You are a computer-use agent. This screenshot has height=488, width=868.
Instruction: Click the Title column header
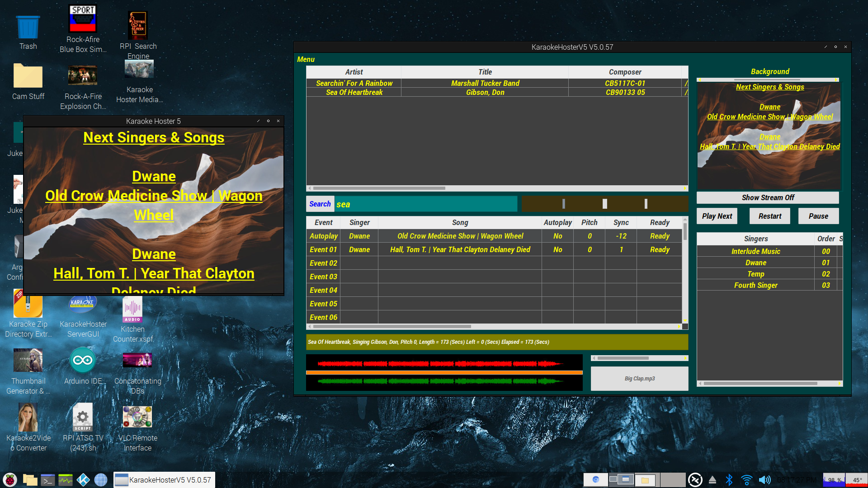coord(485,72)
